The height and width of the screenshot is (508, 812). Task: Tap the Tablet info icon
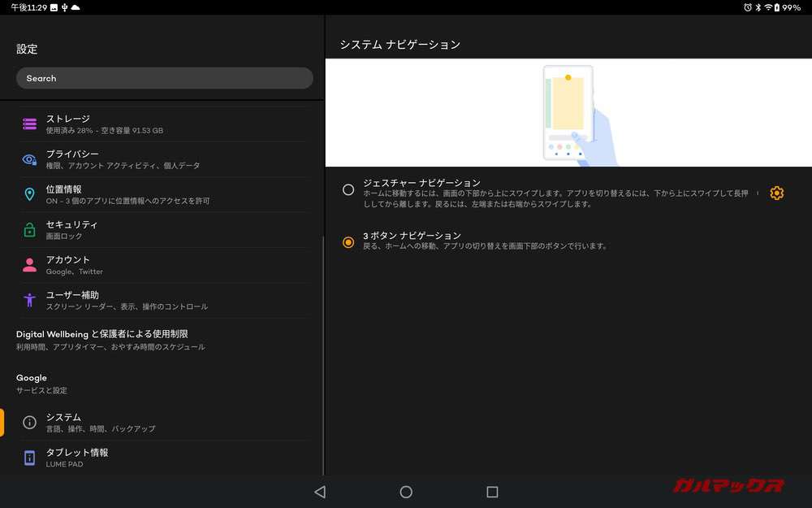click(30, 458)
